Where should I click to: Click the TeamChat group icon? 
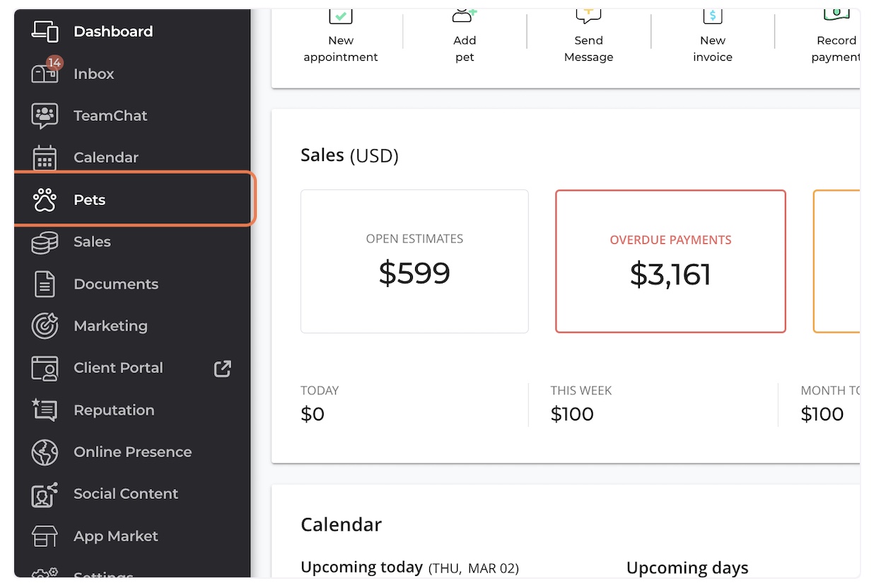point(45,116)
